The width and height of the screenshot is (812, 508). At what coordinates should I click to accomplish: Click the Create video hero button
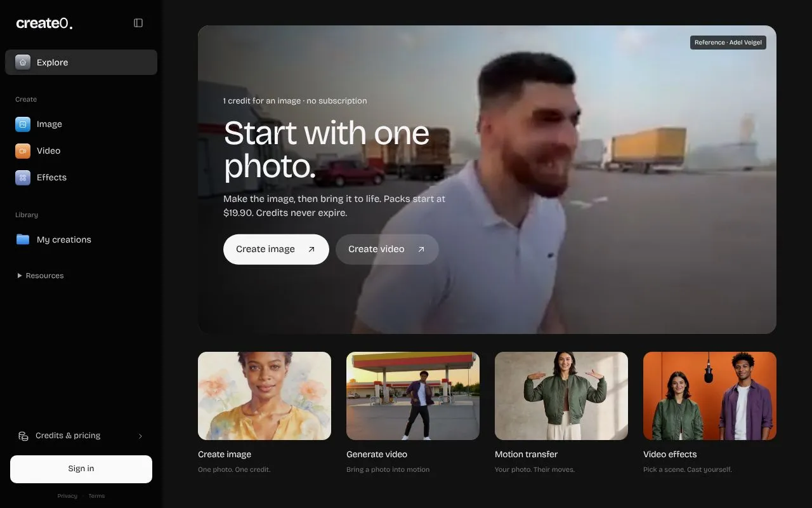point(387,250)
